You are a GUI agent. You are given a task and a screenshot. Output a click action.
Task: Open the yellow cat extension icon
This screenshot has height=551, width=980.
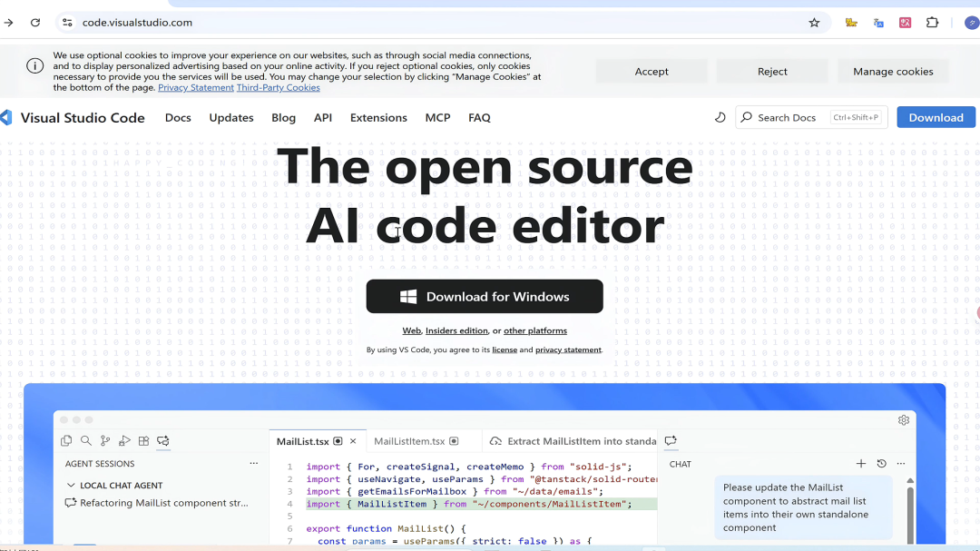click(851, 23)
